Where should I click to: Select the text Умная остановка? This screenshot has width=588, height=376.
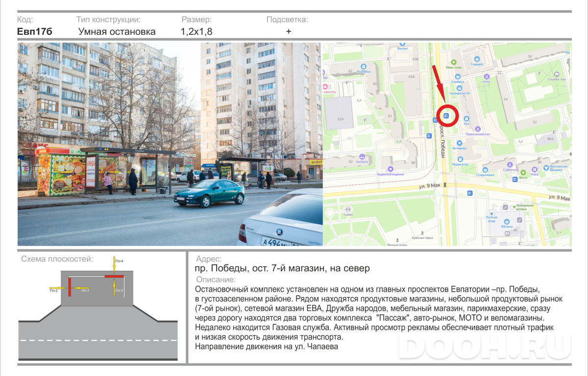pos(117,32)
